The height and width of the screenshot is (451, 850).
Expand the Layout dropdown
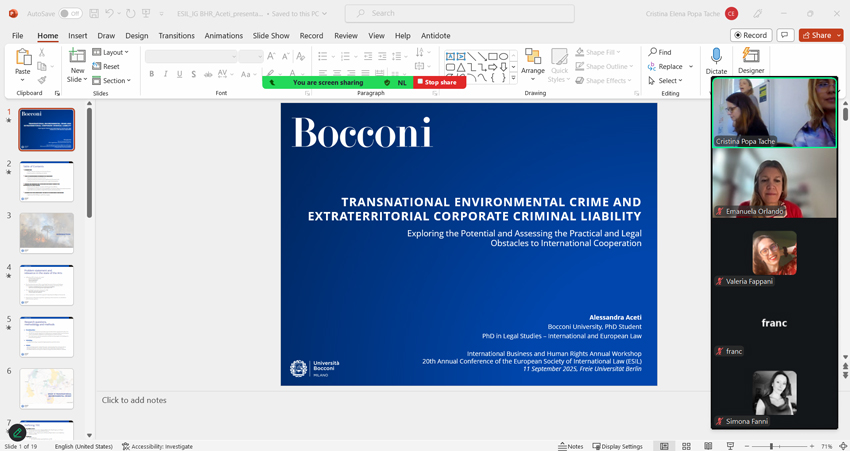(111, 52)
